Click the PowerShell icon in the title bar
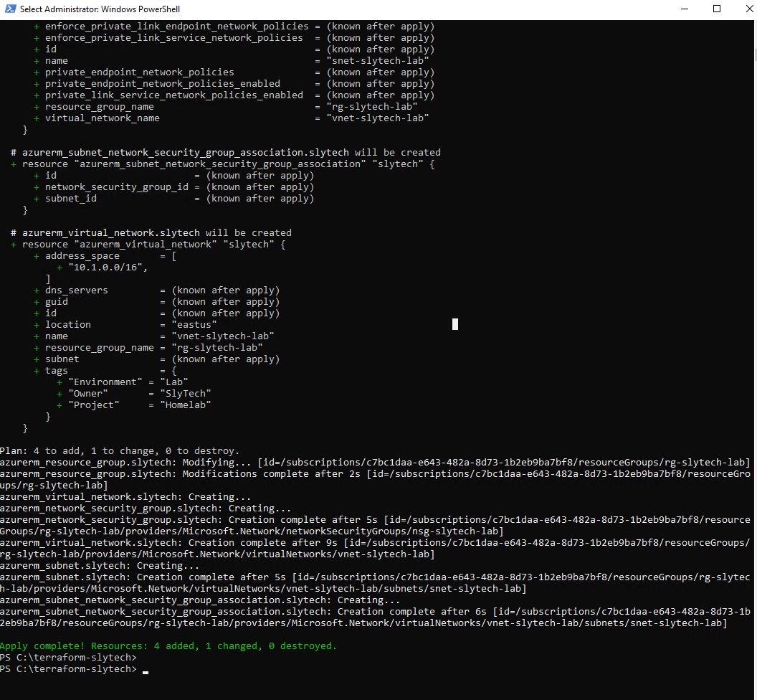The image size is (757, 700). coord(10,9)
